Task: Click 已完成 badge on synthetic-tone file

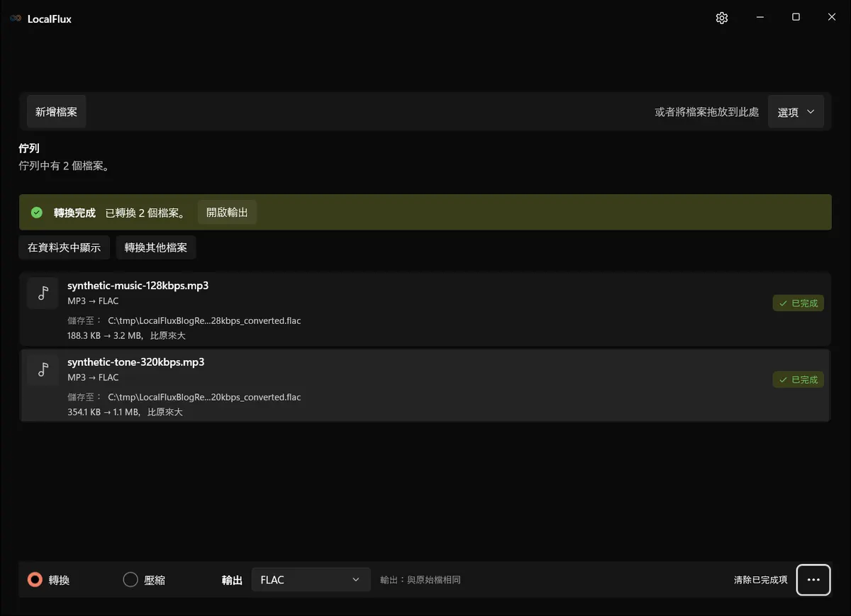Action: (799, 380)
